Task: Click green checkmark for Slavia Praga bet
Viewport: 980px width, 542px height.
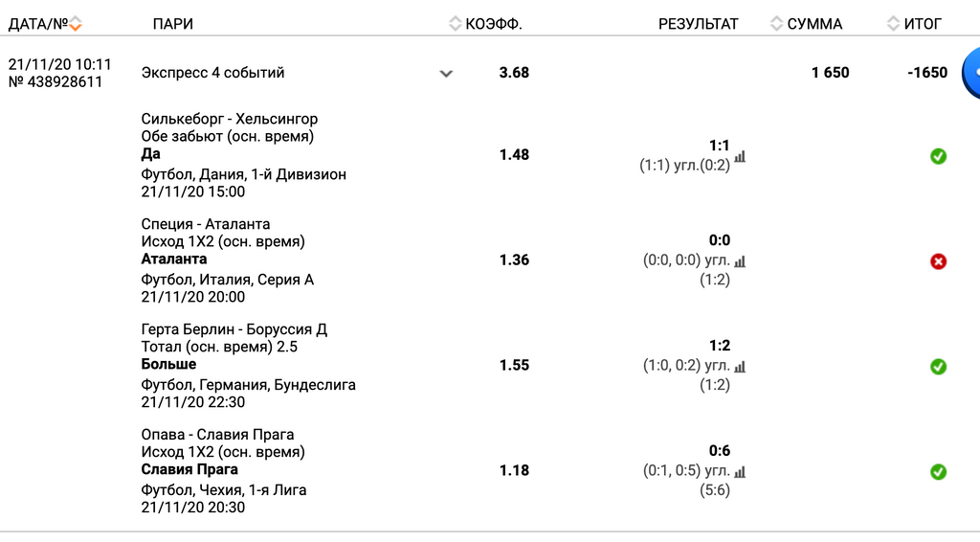Action: point(938,472)
